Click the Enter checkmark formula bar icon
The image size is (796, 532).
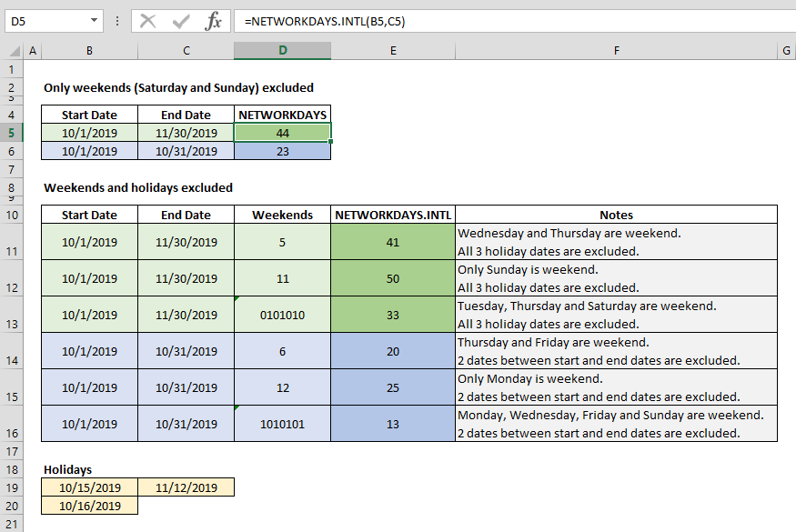point(181,21)
